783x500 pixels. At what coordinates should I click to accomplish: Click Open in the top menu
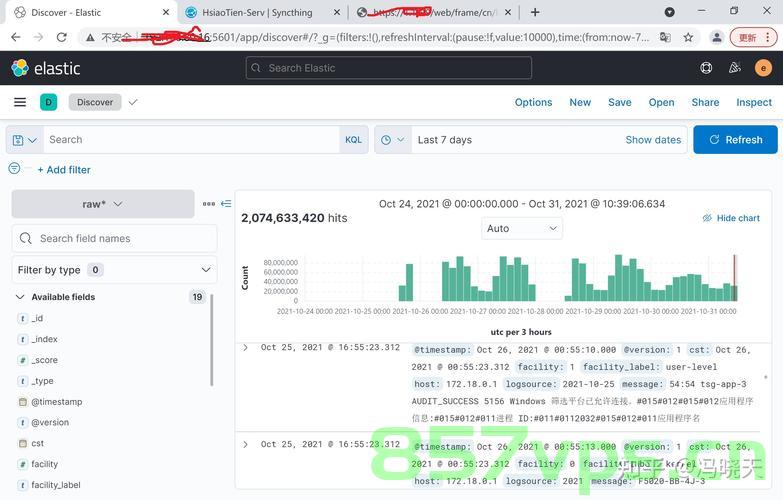(661, 102)
